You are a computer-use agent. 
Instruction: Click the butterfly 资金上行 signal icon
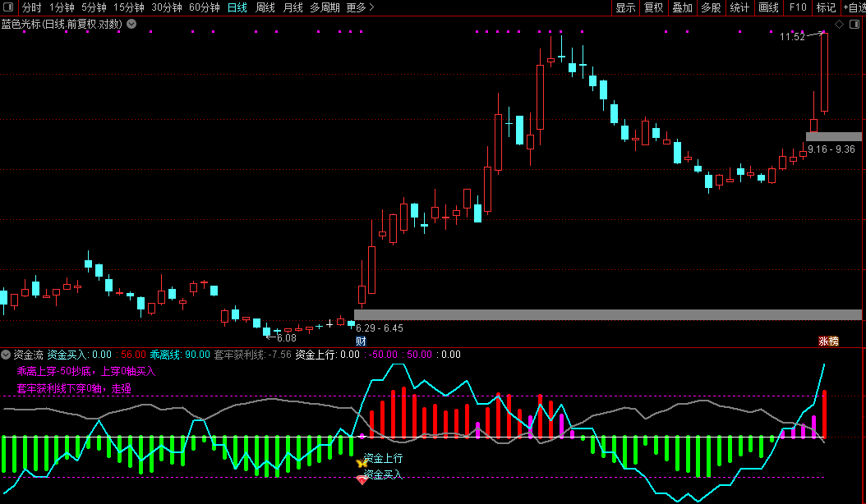(362, 463)
